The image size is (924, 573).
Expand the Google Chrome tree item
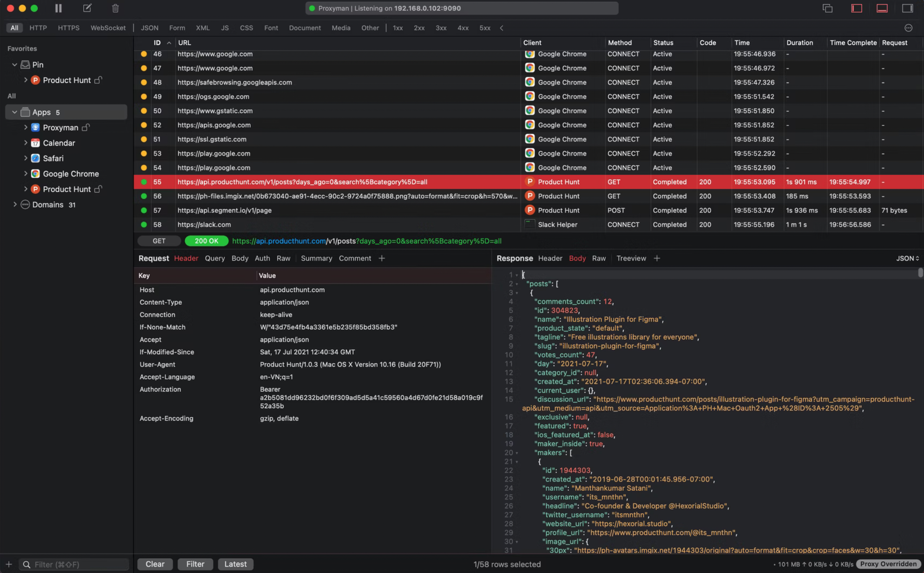[25, 174]
